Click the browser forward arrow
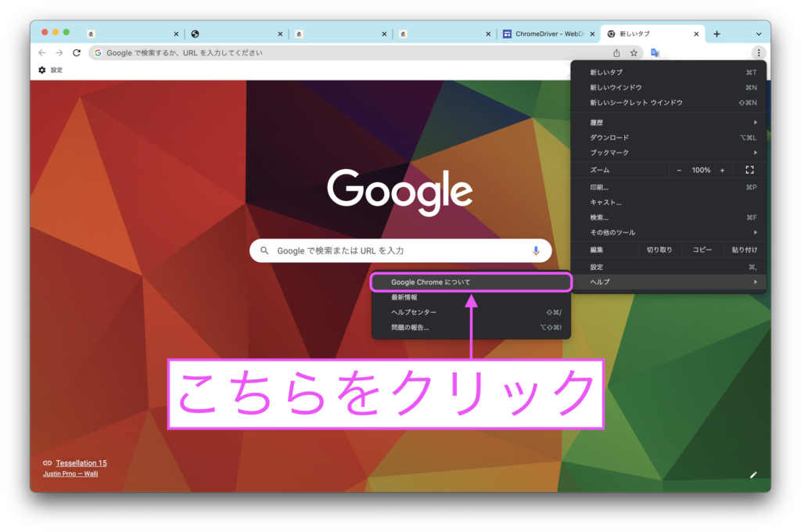The height and width of the screenshot is (532, 801). pyautogui.click(x=59, y=52)
